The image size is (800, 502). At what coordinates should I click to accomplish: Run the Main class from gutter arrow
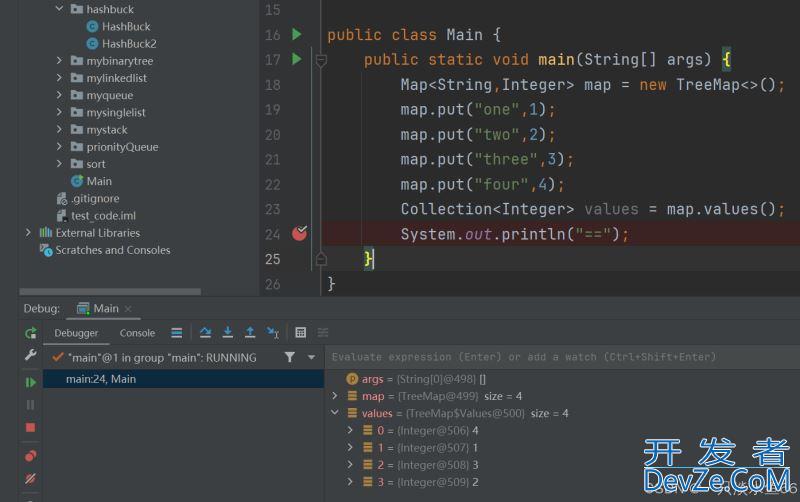[x=296, y=34]
